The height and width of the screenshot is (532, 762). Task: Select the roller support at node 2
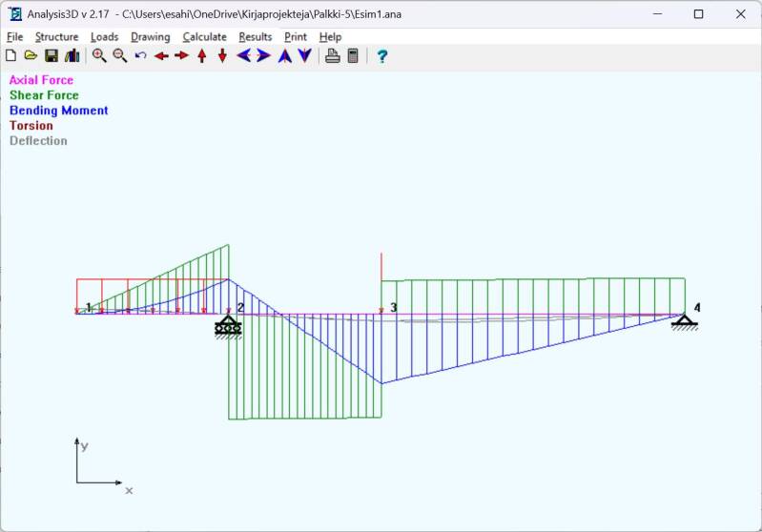click(x=228, y=327)
